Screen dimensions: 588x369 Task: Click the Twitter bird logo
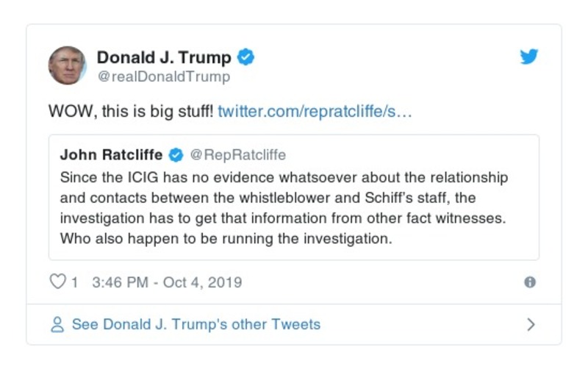click(529, 57)
